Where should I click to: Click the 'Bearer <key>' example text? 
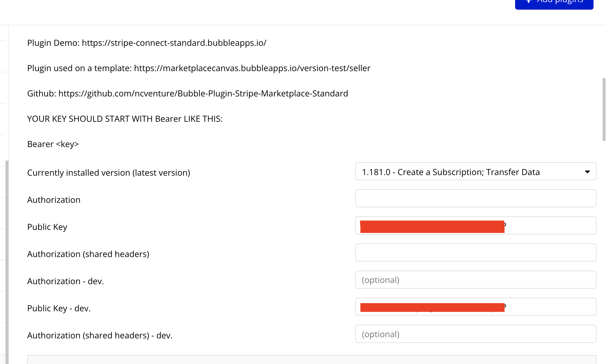pyautogui.click(x=53, y=144)
